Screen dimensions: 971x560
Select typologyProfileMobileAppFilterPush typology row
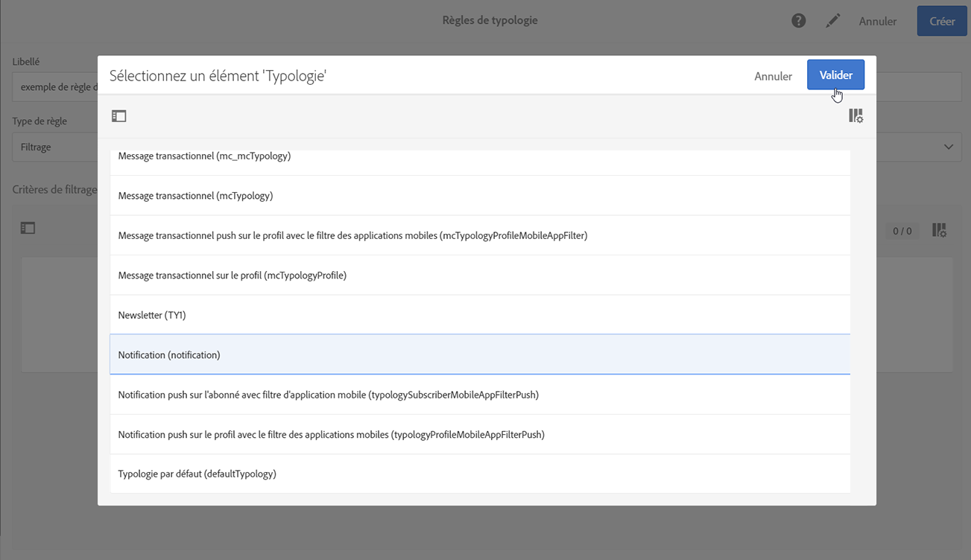tap(331, 434)
